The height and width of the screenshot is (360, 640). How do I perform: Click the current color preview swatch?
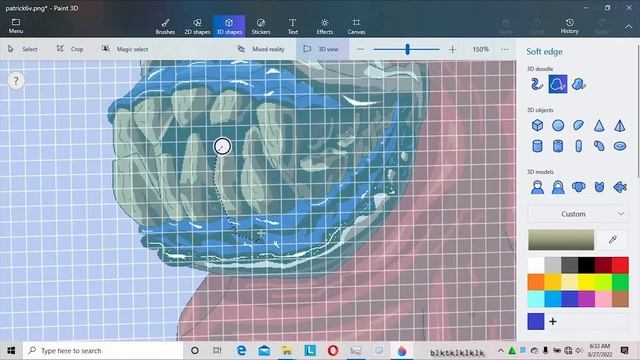[561, 240]
